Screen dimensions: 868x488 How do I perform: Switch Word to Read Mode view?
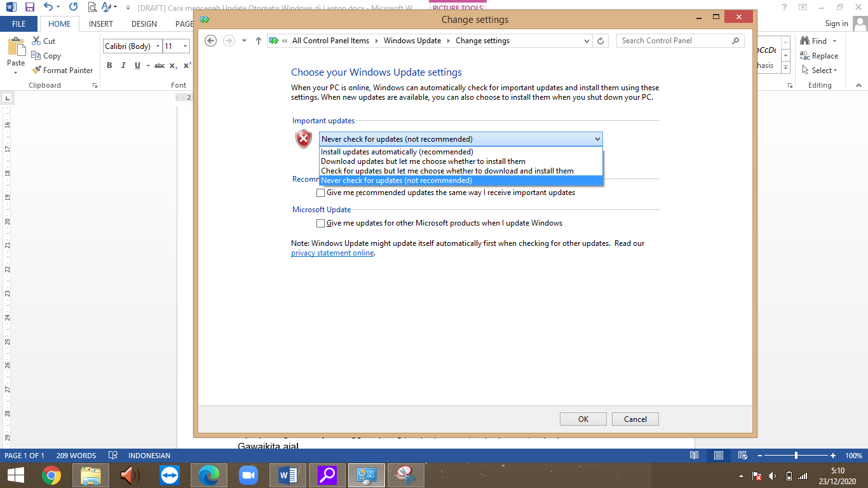695,456
